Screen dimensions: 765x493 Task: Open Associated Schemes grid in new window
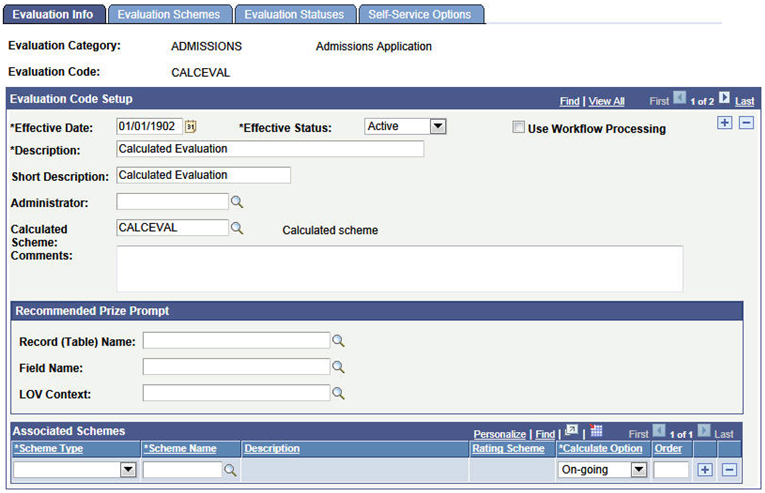point(571,431)
